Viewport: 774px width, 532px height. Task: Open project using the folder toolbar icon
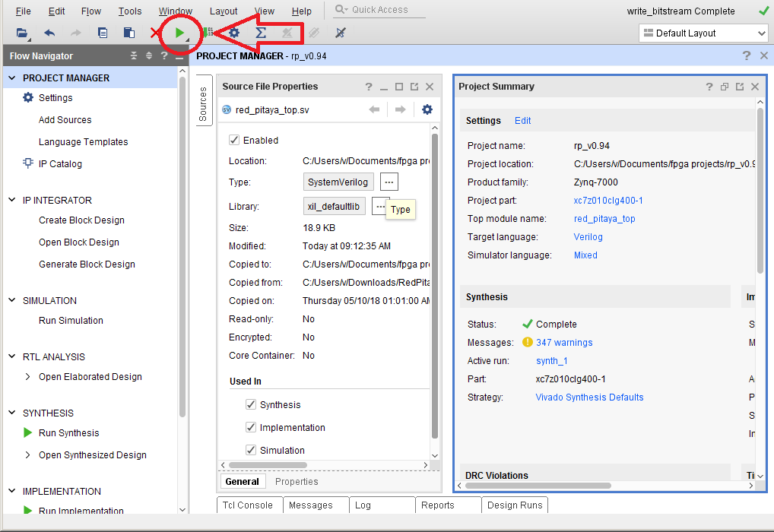click(x=22, y=33)
